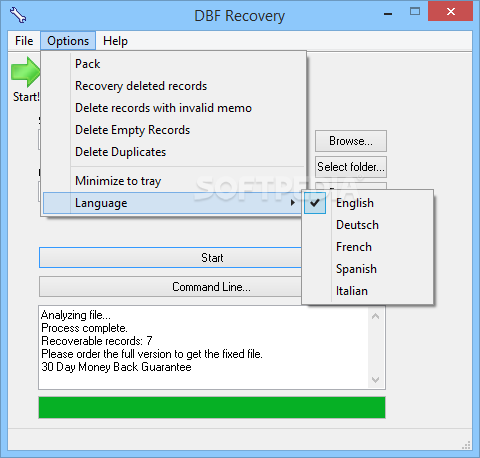
Task: Click the green Start! arrow icon
Action: (26, 72)
